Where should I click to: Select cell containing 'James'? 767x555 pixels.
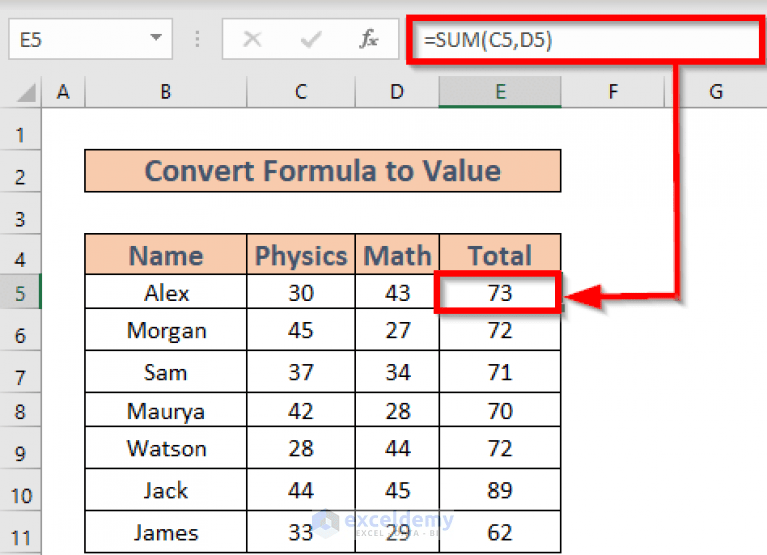[166, 532]
